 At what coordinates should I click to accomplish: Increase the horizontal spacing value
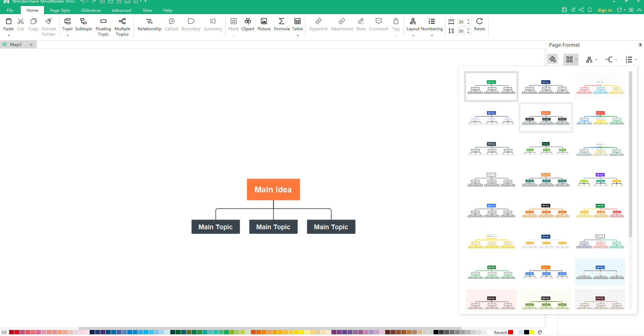coord(468,20)
